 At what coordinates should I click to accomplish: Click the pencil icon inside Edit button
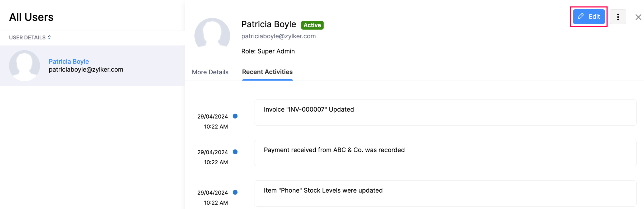tap(580, 16)
